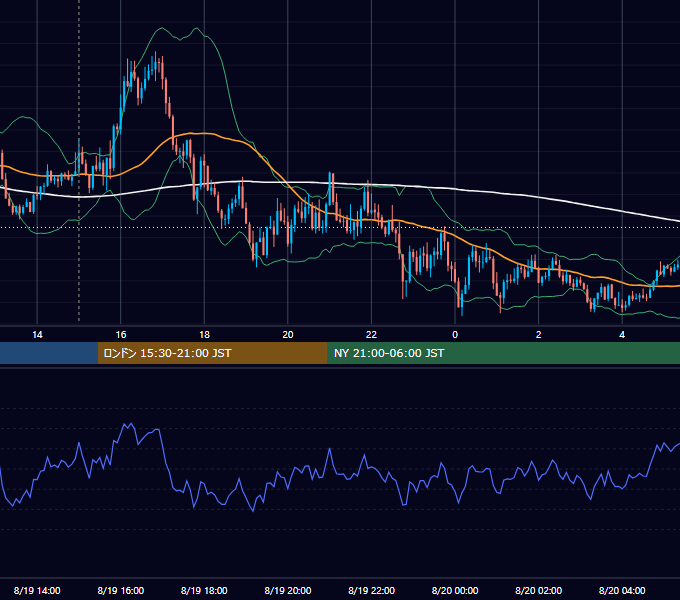Click the '14' hour label on price chart axis

(x=37, y=335)
